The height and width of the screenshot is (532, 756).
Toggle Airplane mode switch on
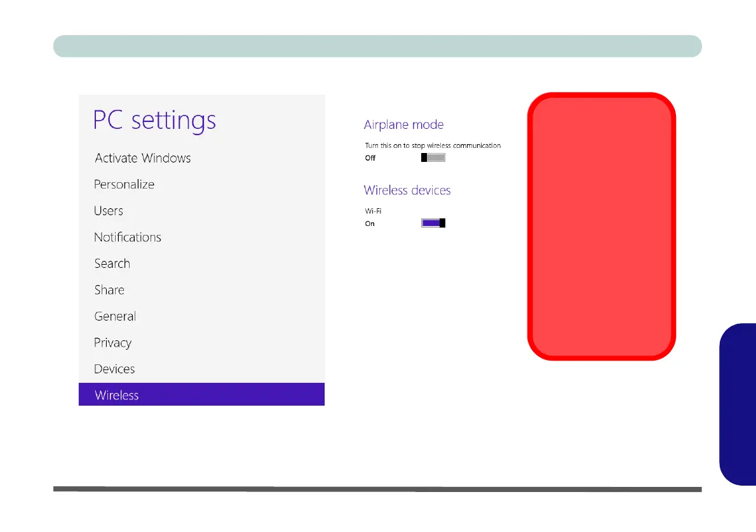[x=433, y=157]
